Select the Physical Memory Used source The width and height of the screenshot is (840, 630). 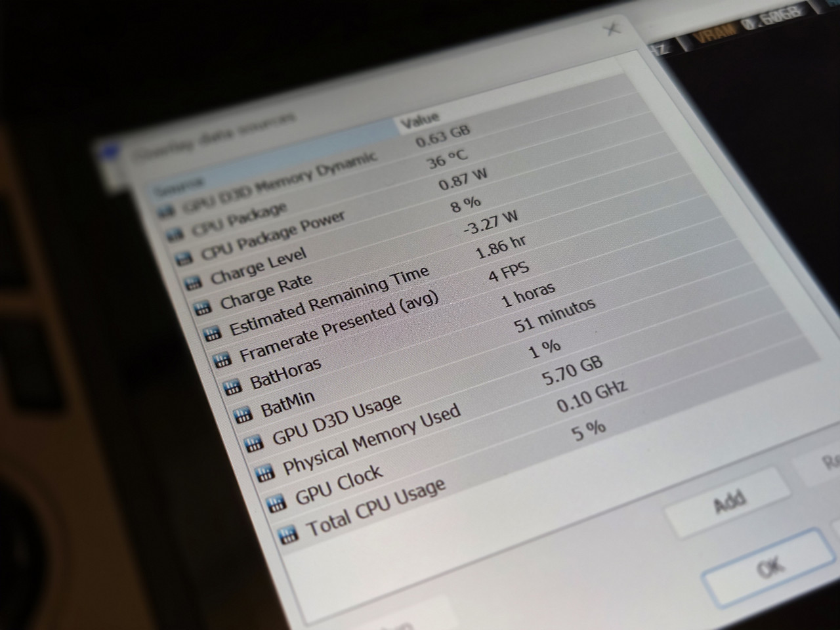[x=371, y=440]
